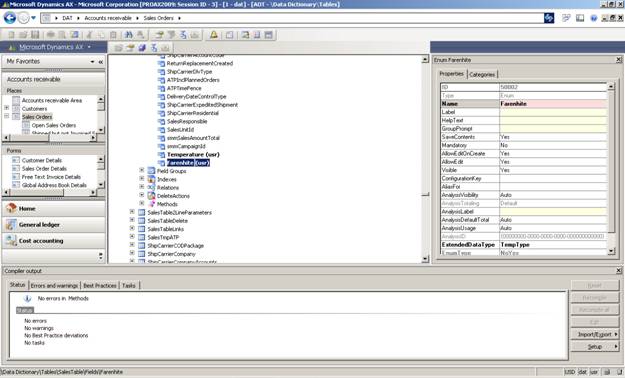Screen dimensions: 625x378
Task: Expand the Indexes node under SalesTable
Action: 142,179
